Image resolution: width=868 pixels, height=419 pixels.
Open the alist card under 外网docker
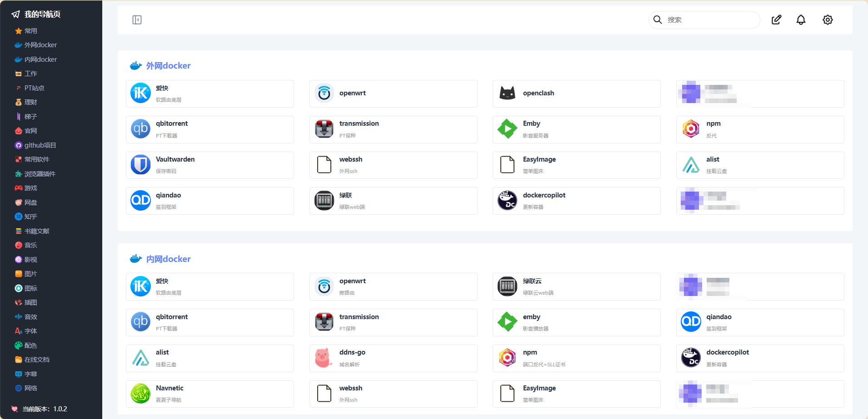pyautogui.click(x=759, y=165)
